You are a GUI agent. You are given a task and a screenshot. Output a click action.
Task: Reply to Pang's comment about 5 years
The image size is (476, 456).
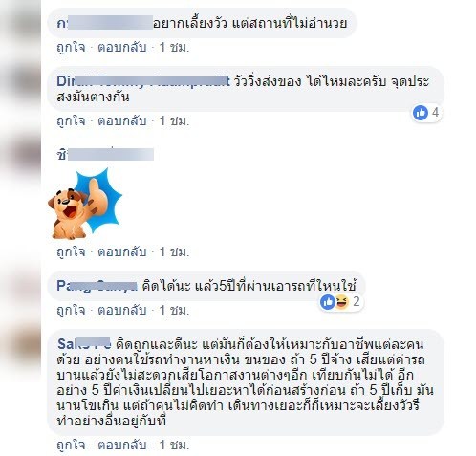click(121, 310)
